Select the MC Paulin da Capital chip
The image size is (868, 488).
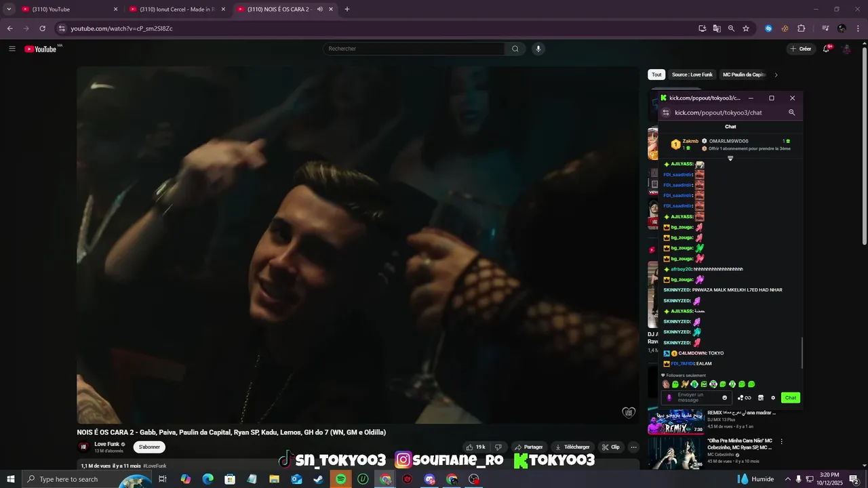pos(744,75)
